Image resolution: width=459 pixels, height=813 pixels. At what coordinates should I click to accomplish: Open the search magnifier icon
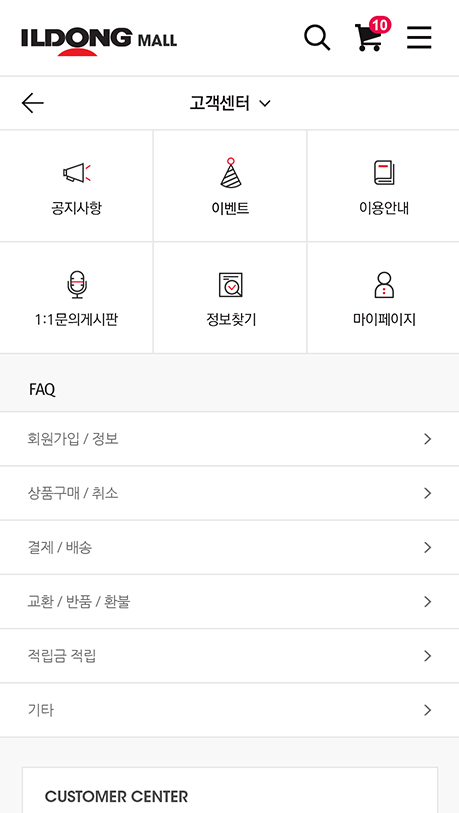[317, 37]
